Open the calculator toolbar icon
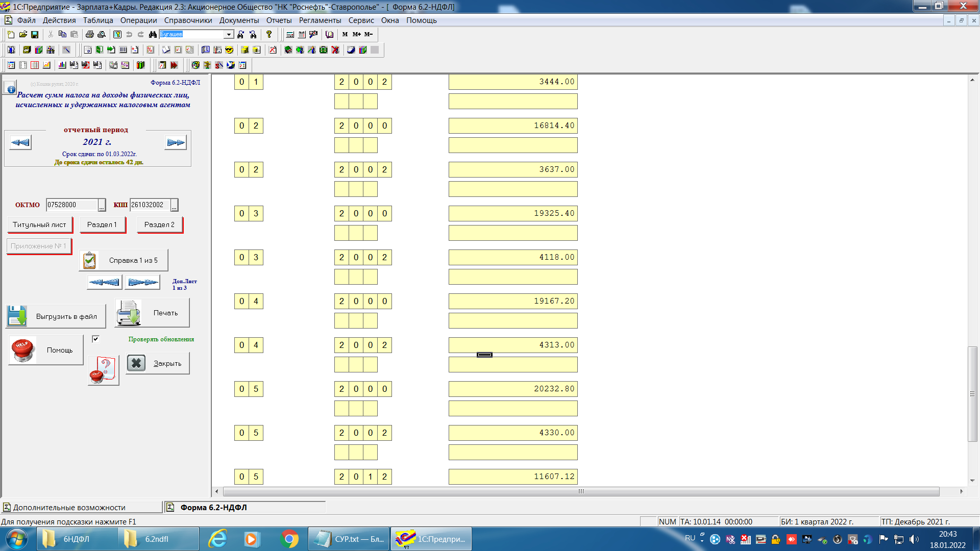 click(x=290, y=35)
